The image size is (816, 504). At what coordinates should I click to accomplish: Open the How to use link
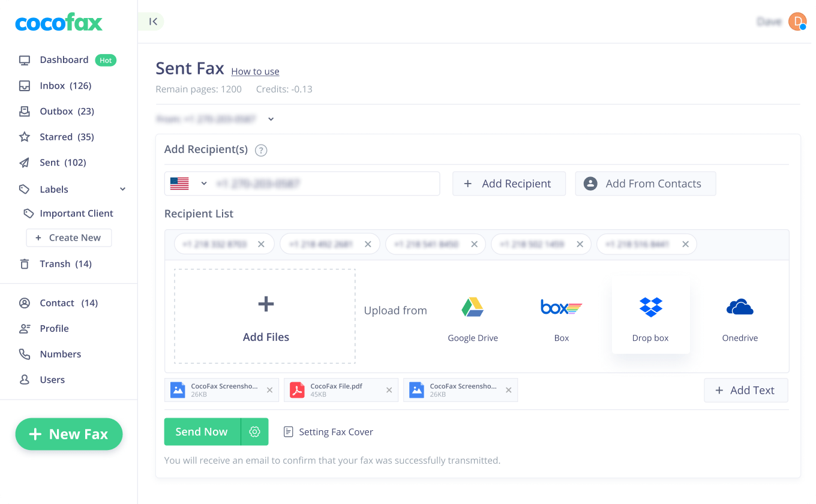(255, 71)
